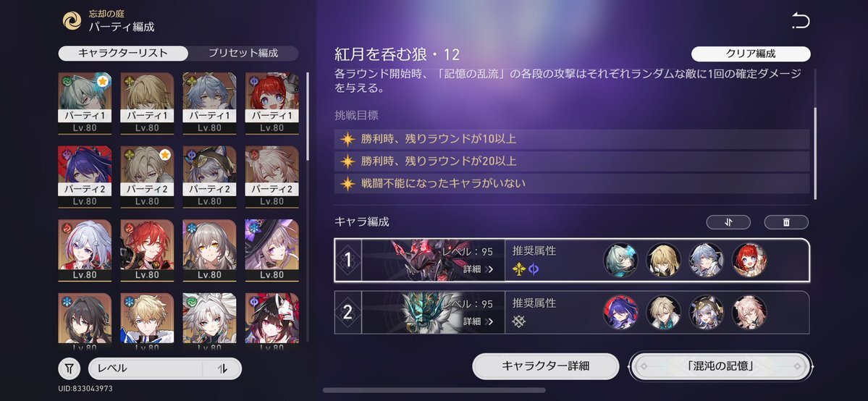Expand 詳細 for the team 1 boss

pyautogui.click(x=478, y=270)
